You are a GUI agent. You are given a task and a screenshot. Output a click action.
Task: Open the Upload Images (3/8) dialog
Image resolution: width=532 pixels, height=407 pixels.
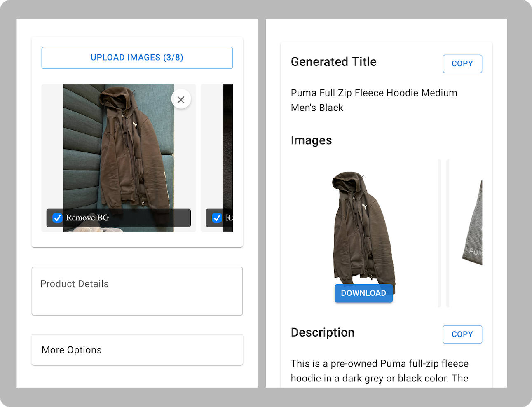(x=137, y=58)
